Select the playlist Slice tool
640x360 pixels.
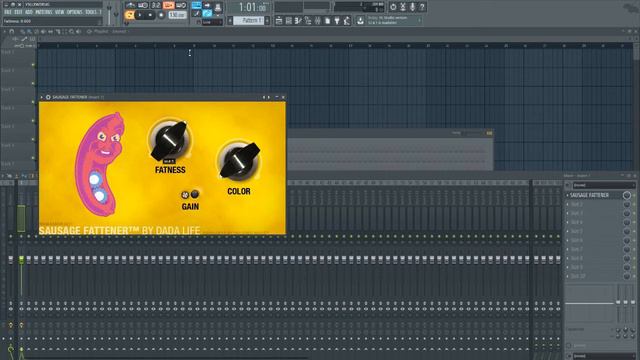pos(58,31)
